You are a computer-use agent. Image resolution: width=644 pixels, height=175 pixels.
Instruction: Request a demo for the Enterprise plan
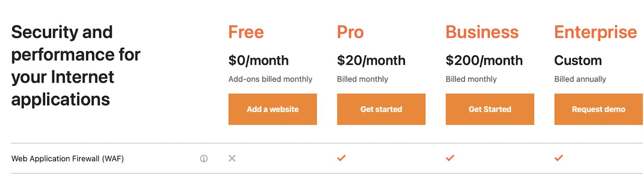coord(599,109)
